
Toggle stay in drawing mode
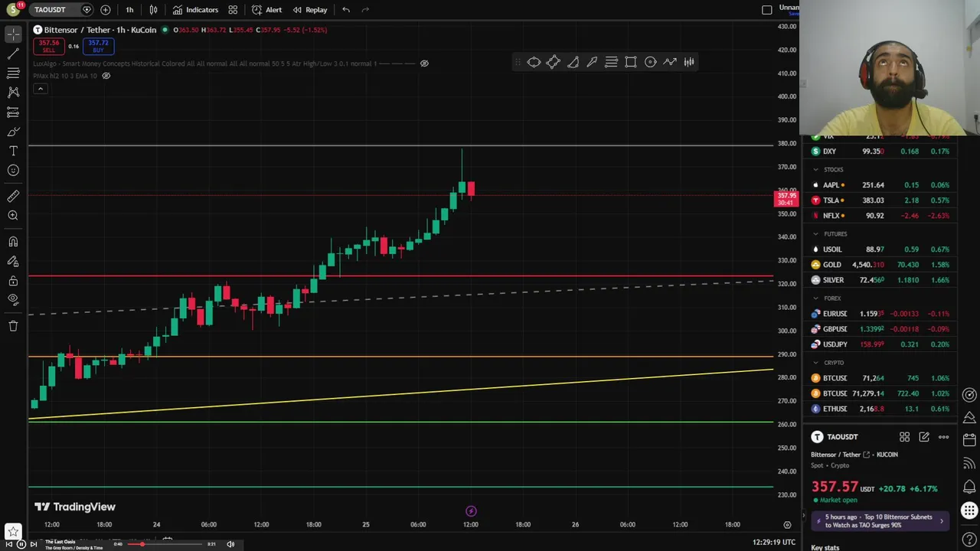[x=13, y=261]
